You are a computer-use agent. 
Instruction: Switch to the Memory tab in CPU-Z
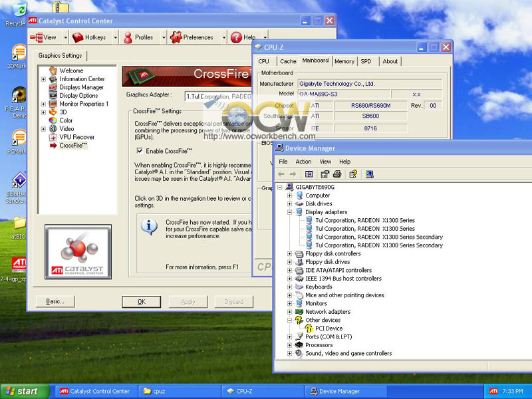[344, 61]
